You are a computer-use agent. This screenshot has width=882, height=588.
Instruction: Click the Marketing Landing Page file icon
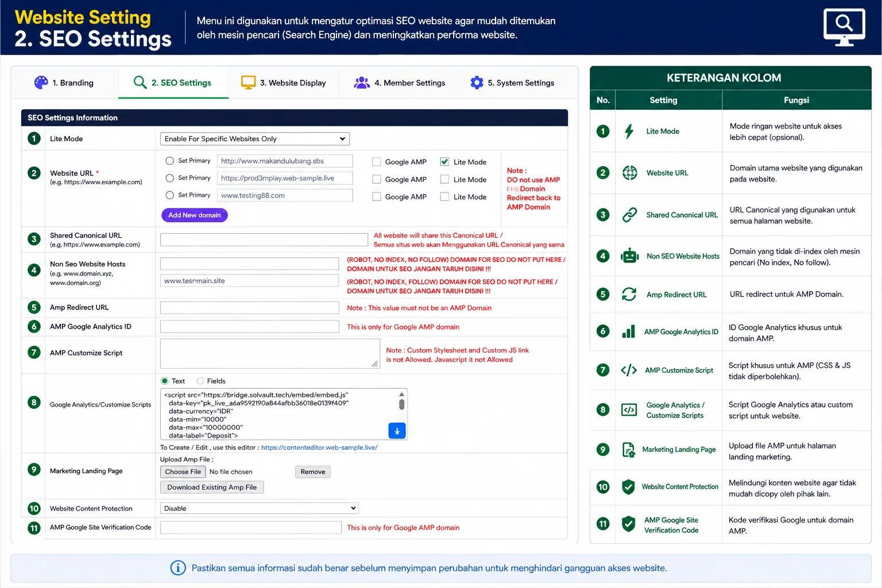[629, 450]
